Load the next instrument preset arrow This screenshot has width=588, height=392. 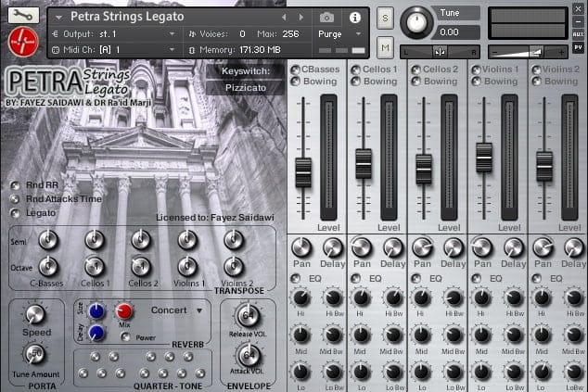(x=300, y=17)
